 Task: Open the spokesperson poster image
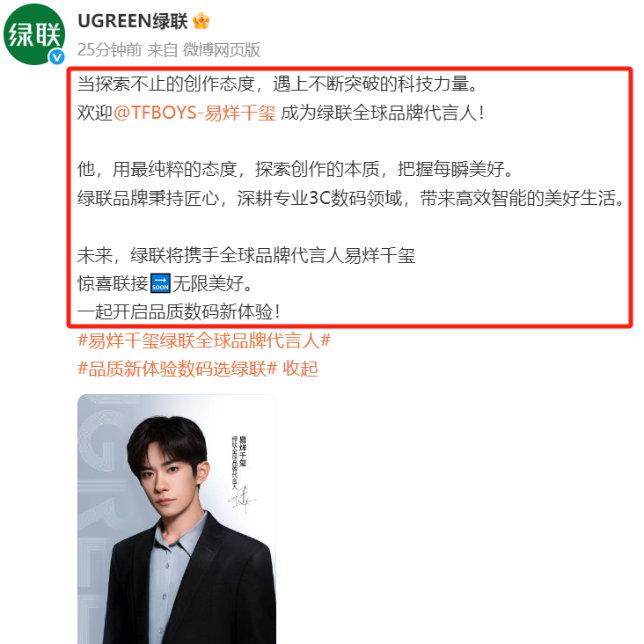[177, 519]
